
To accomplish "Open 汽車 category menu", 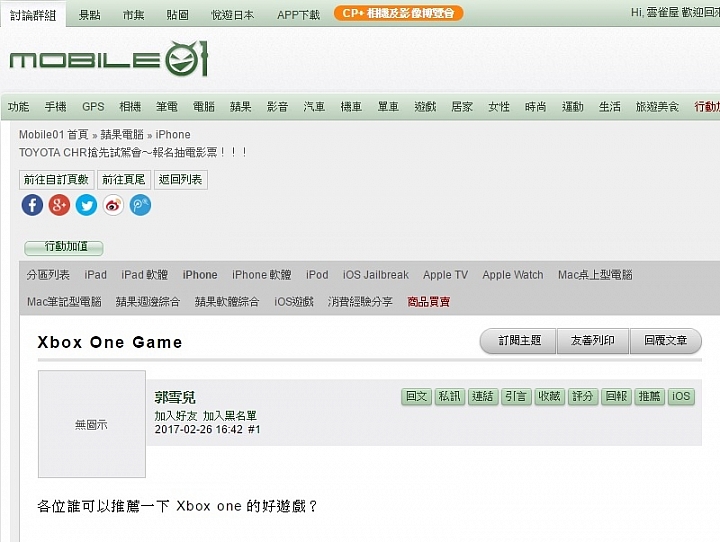I will (x=314, y=107).
